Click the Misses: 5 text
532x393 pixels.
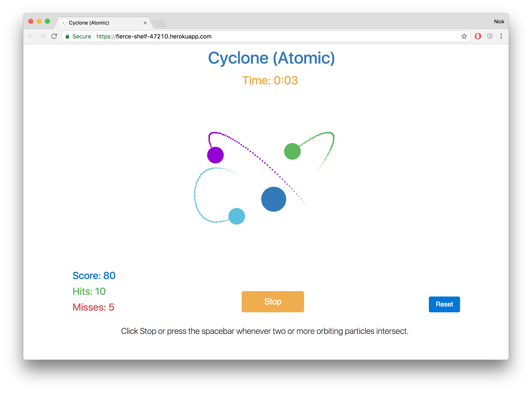[93, 307]
